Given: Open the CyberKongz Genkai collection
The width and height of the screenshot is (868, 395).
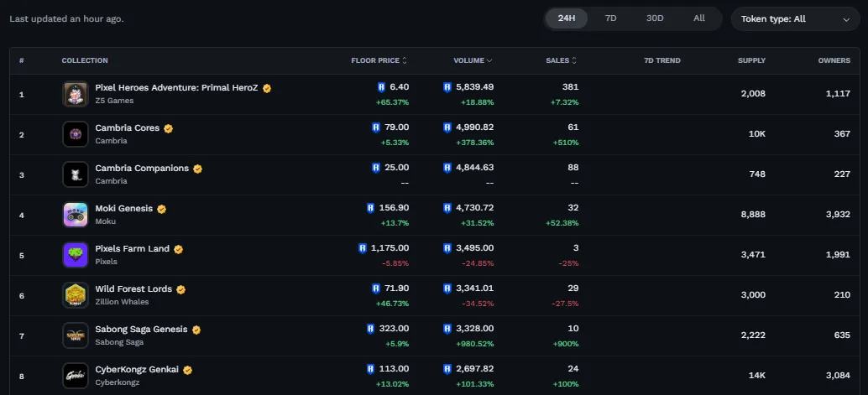Looking at the screenshot, I should (x=137, y=370).
